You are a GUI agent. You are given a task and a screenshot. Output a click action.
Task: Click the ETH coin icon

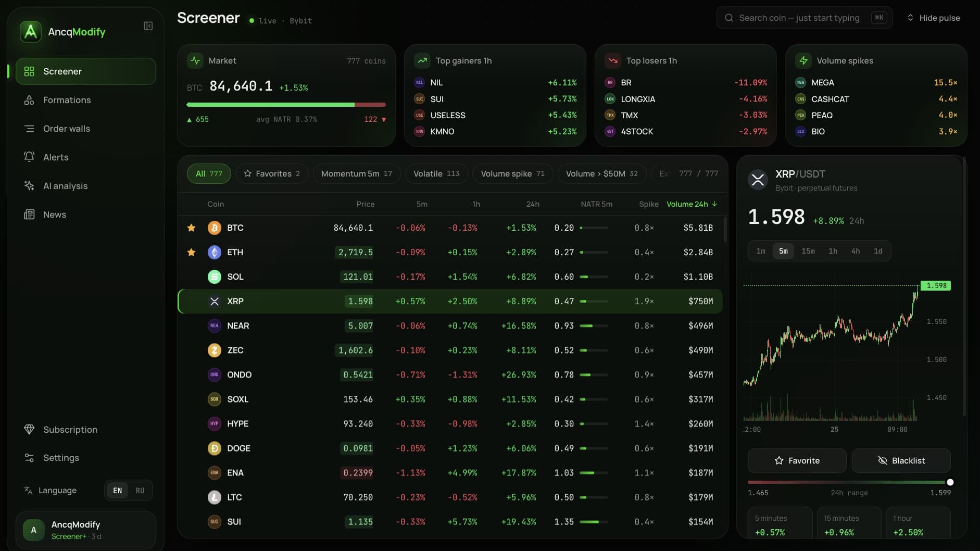[x=215, y=252]
